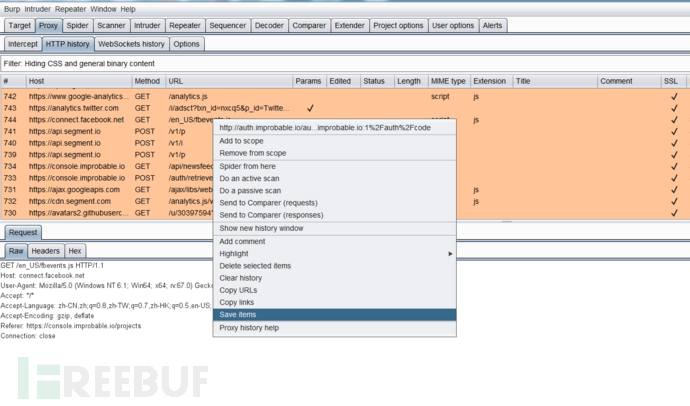Choose Spider from here
Screen dimensions: 690x406
coord(334,166)
